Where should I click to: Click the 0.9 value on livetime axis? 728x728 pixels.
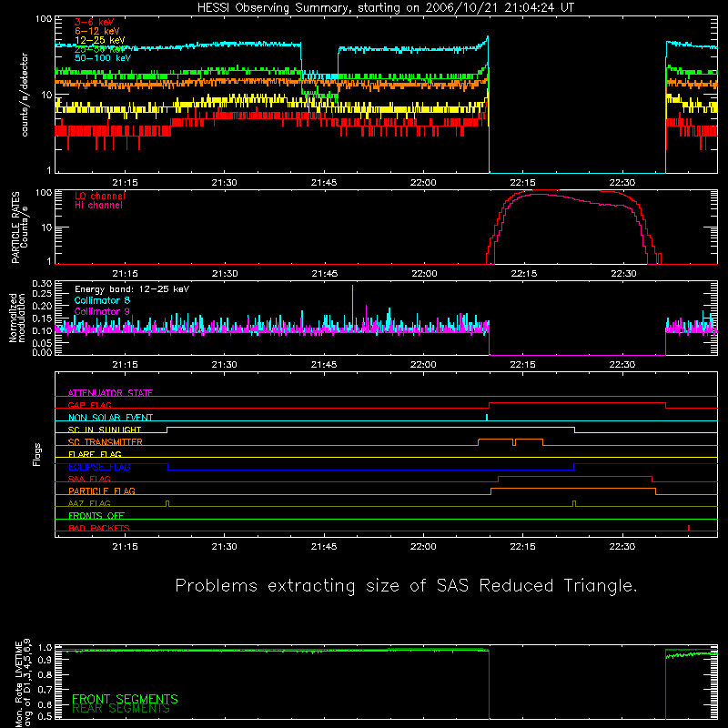(x=45, y=661)
